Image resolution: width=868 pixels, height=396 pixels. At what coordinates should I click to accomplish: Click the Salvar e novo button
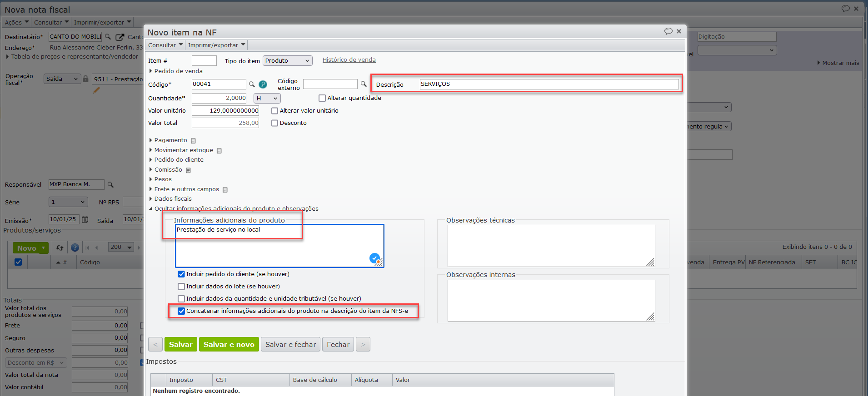click(x=229, y=344)
